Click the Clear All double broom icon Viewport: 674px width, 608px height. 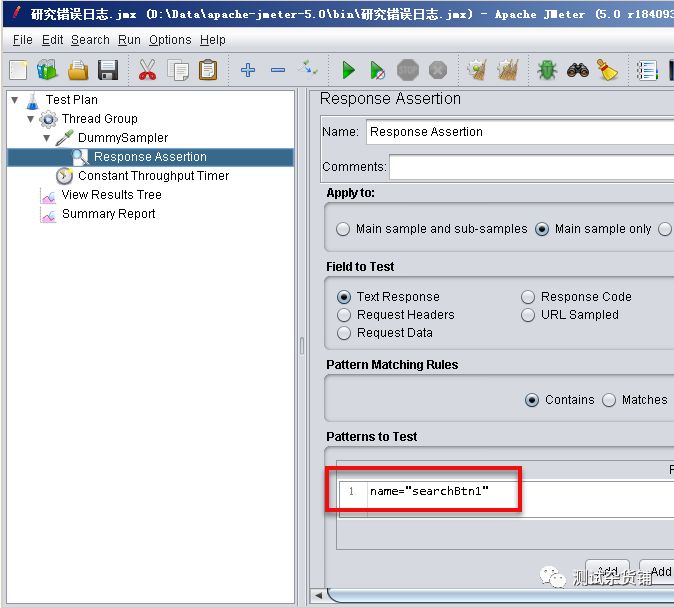click(508, 70)
